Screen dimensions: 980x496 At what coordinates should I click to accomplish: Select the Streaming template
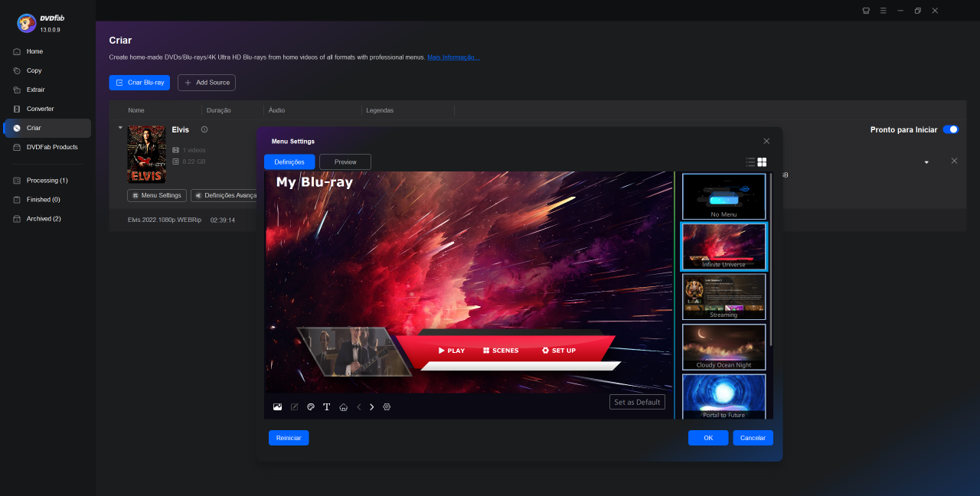(724, 297)
